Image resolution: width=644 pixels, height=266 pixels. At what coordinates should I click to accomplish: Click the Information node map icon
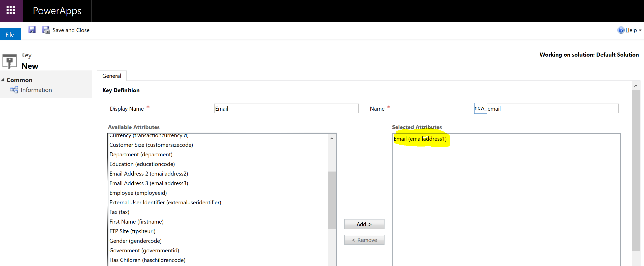pos(14,90)
